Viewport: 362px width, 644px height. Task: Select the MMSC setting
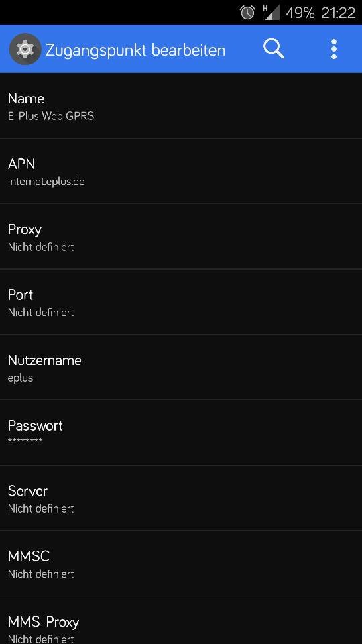tap(181, 563)
